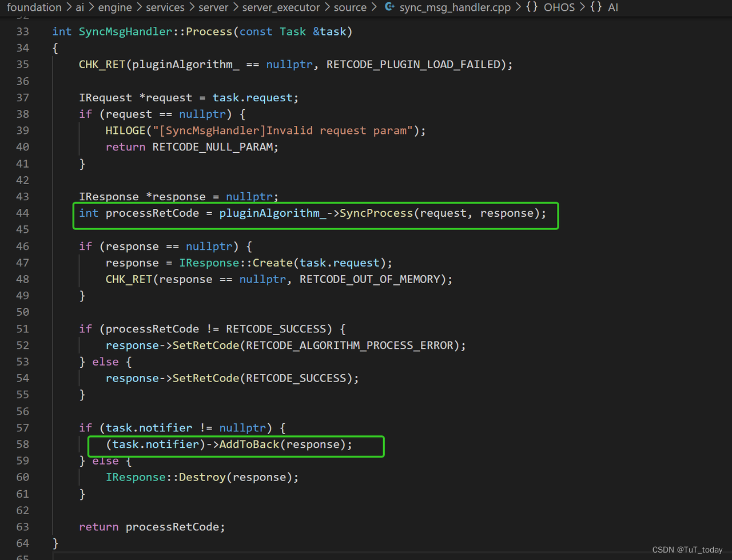Image resolution: width=732 pixels, height=560 pixels.
Task: Open the services breadcrumb segment
Action: [165, 7]
